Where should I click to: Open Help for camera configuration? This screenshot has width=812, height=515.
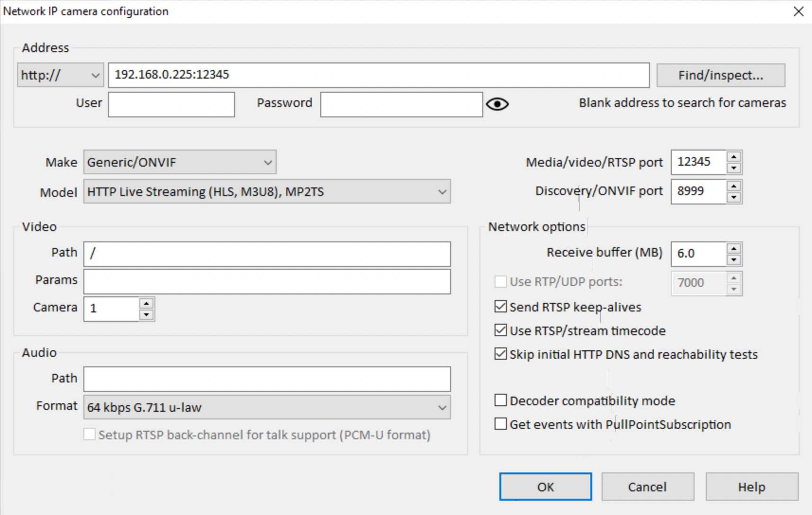coord(752,487)
